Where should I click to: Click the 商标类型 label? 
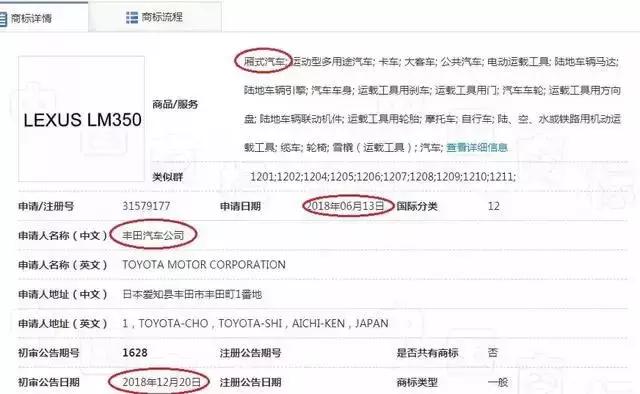point(417,383)
